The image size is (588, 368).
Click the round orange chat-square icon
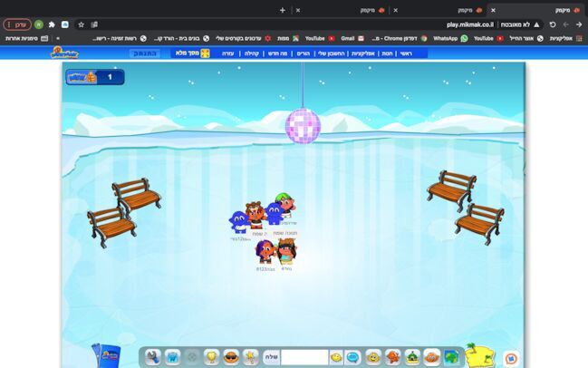(511, 359)
